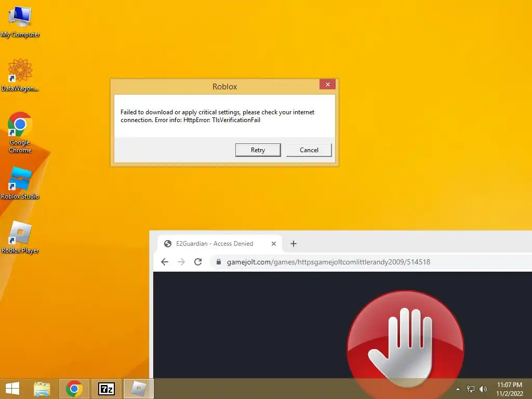Open the Windows Start button
This screenshot has height=399, width=532.
pos(12,389)
